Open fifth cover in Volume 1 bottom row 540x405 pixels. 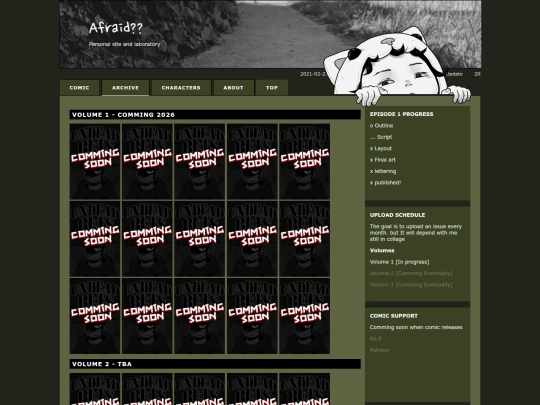tap(304, 316)
